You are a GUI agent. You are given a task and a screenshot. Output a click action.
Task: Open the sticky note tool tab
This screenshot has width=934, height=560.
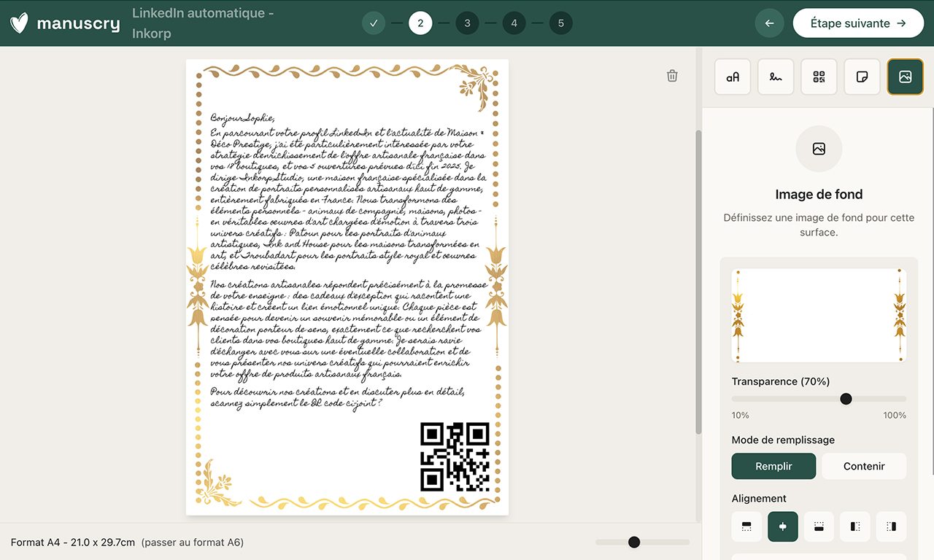[x=862, y=77]
